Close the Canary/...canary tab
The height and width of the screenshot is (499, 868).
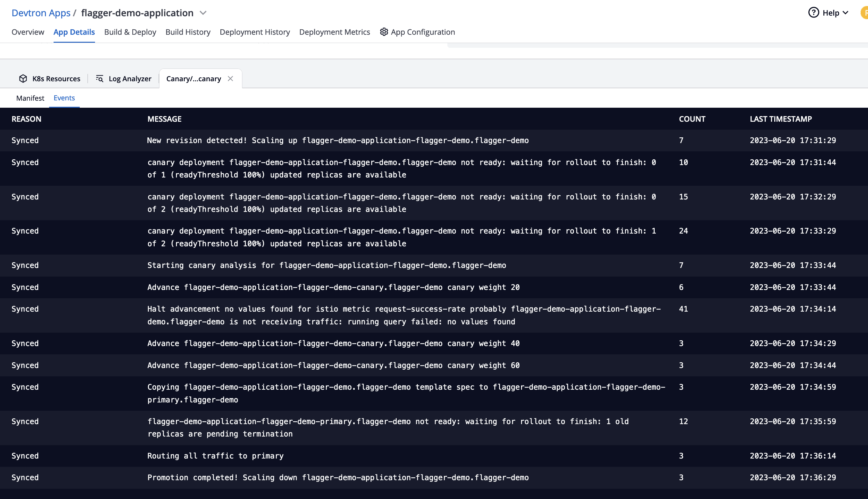[x=231, y=78]
